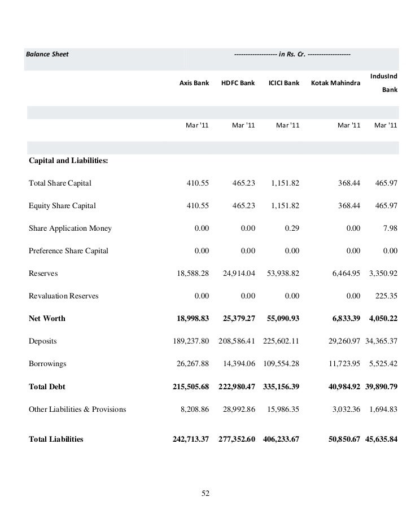This screenshot has width=411, height=532.
Task: Select HDFC Bank reserves 24,914.04
Action: 239,274
